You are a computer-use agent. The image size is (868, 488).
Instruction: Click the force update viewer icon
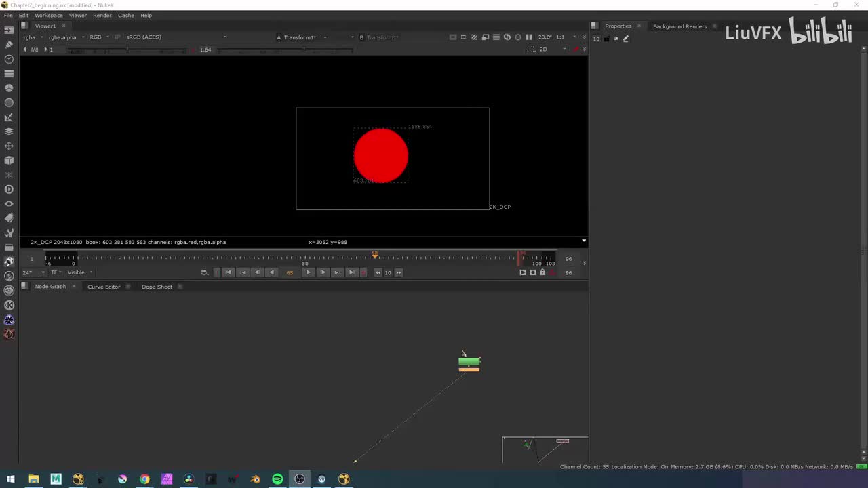507,37
